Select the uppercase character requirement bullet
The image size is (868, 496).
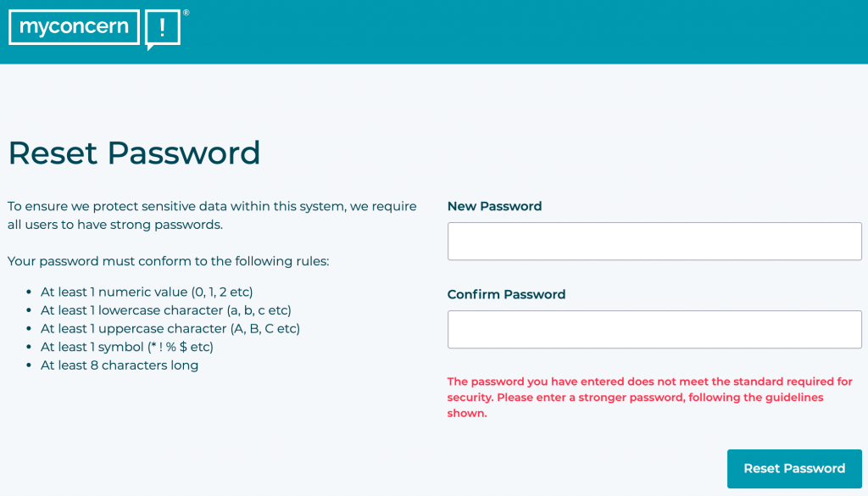[x=170, y=328]
